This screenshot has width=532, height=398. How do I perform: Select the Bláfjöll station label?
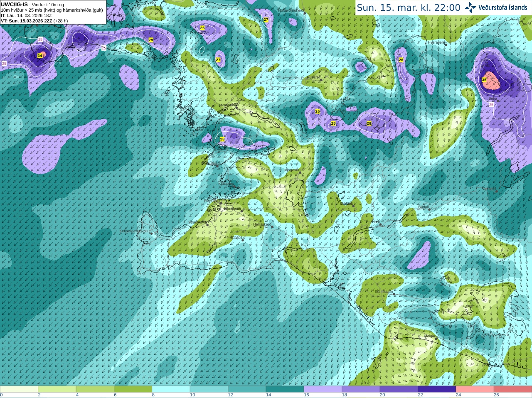pos(236,238)
